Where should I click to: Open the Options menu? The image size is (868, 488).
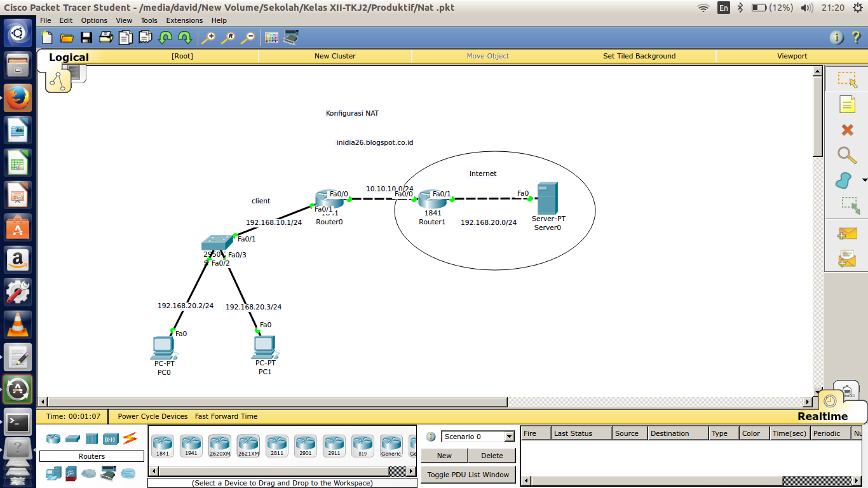tap(94, 20)
